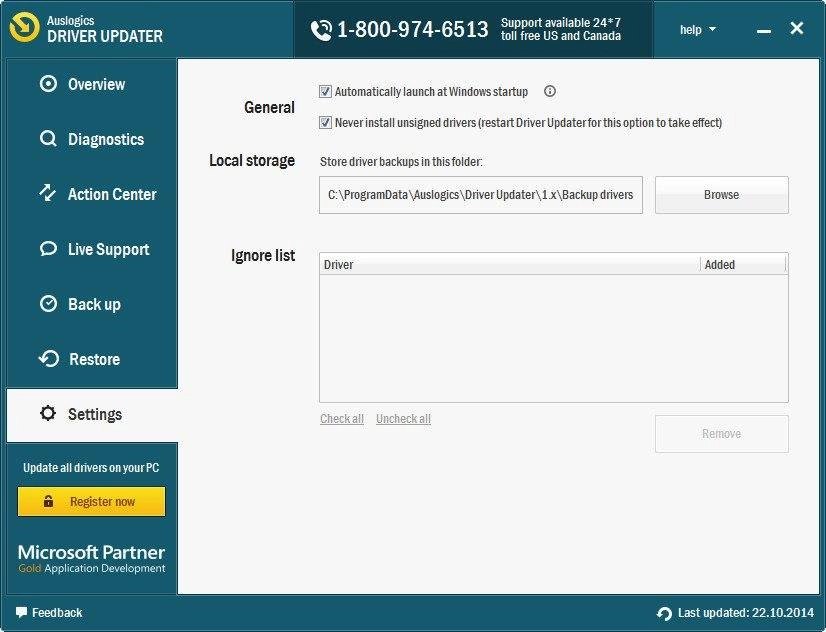
Task: Minimize the Driver Updater window
Action: point(764,31)
